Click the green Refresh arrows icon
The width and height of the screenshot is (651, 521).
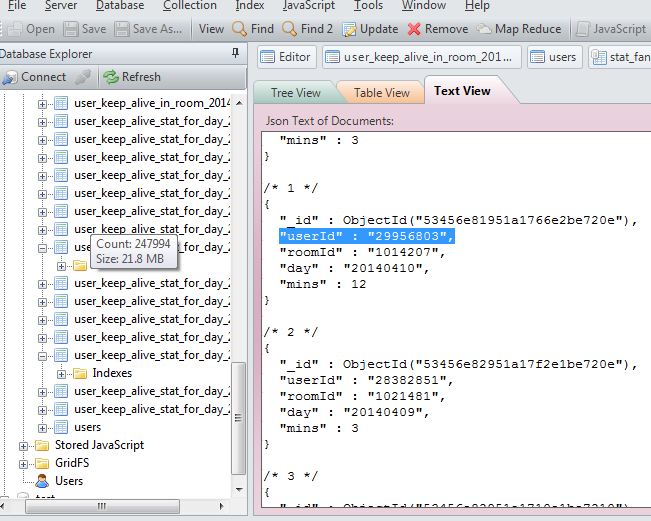click(111, 77)
